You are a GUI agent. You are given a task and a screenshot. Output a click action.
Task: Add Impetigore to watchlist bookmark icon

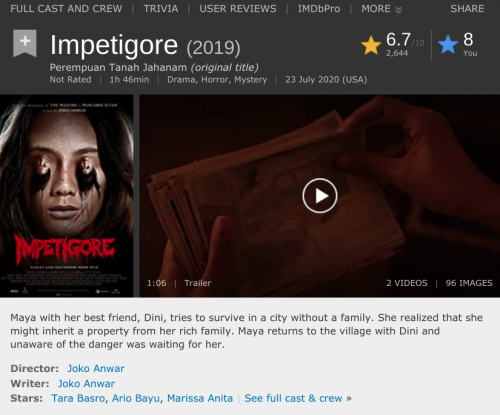[x=25, y=43]
